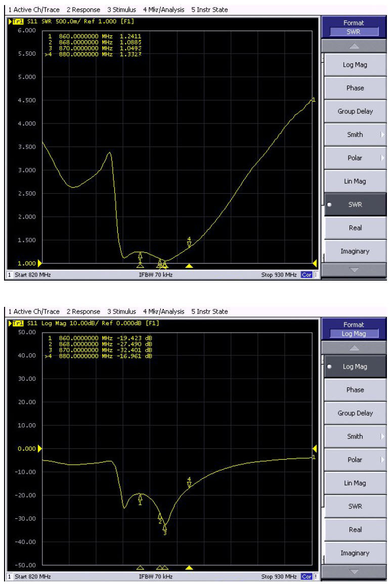Viewport: 392px width, 587px height.
Task: Choose Lin Mag format in the SWR window
Action: click(x=355, y=182)
